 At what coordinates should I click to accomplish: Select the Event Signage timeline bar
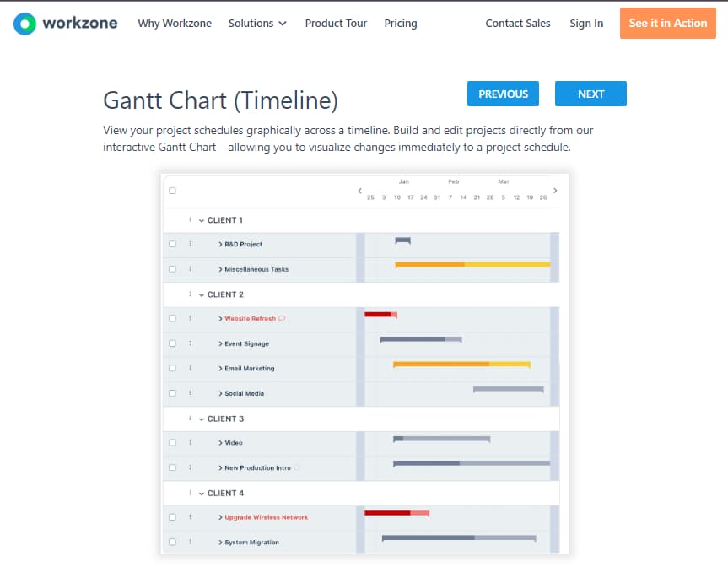(x=421, y=339)
